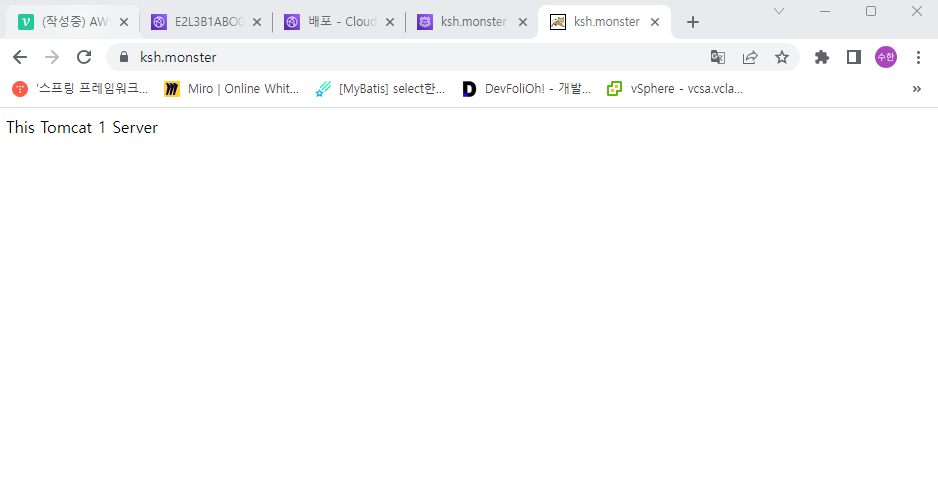938x499 pixels.
Task: Close the E2L3B1ABO0 tab
Action: tap(257, 22)
